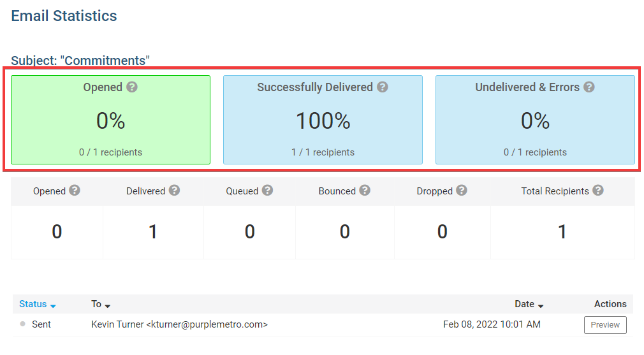This screenshot has width=644, height=355.
Task: Click the Delivered count of 1
Action: pyautogui.click(x=153, y=232)
